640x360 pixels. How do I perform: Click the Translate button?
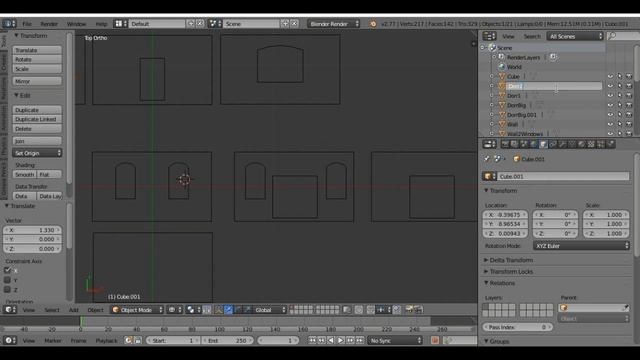tap(37, 50)
